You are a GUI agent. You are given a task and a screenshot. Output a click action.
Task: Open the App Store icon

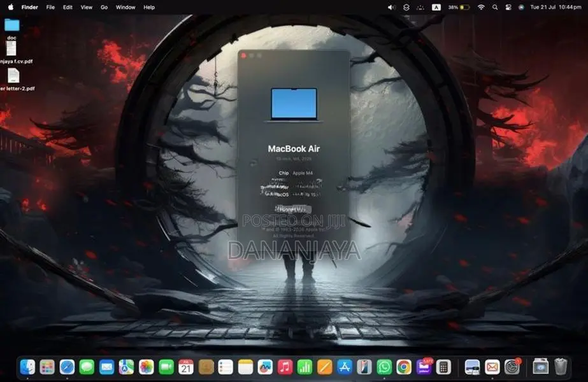[x=344, y=367]
